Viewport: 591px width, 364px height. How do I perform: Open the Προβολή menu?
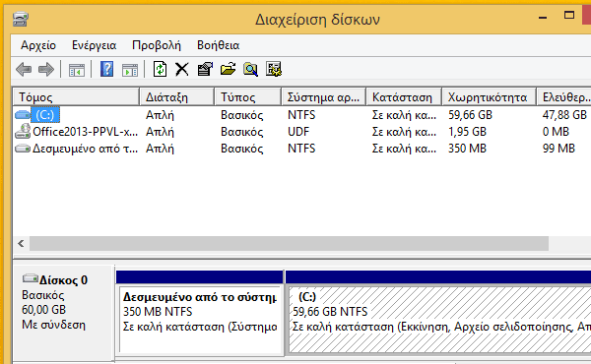coord(157,45)
